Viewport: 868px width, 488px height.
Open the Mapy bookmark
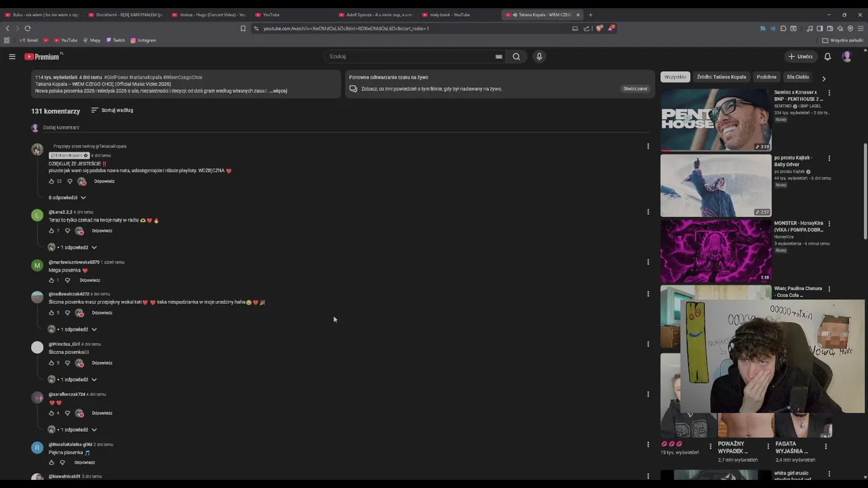click(92, 40)
